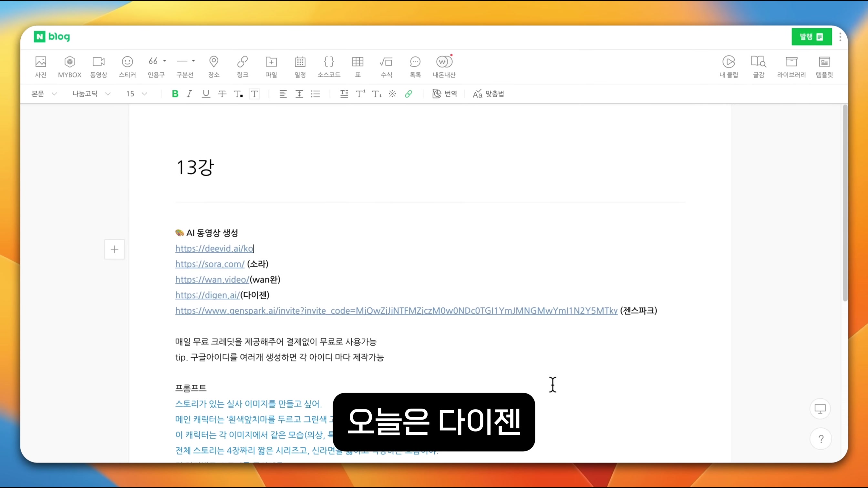
Task: Open the genspark.ai invite link
Action: point(396,310)
